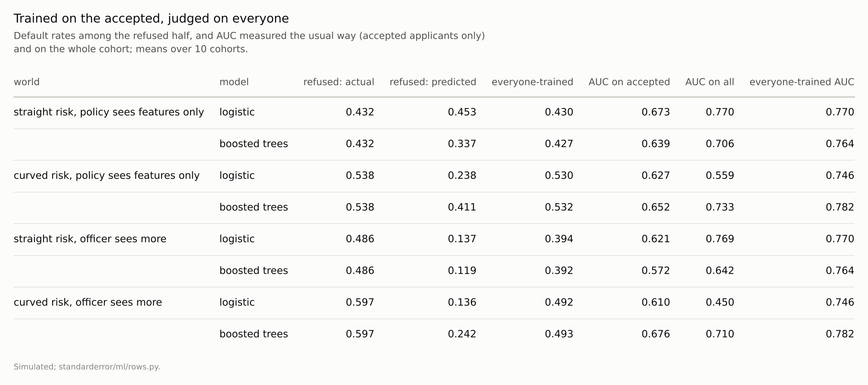Select 'curved risk, officer sees more' row label
This screenshot has height=385, width=868.
click(88, 302)
